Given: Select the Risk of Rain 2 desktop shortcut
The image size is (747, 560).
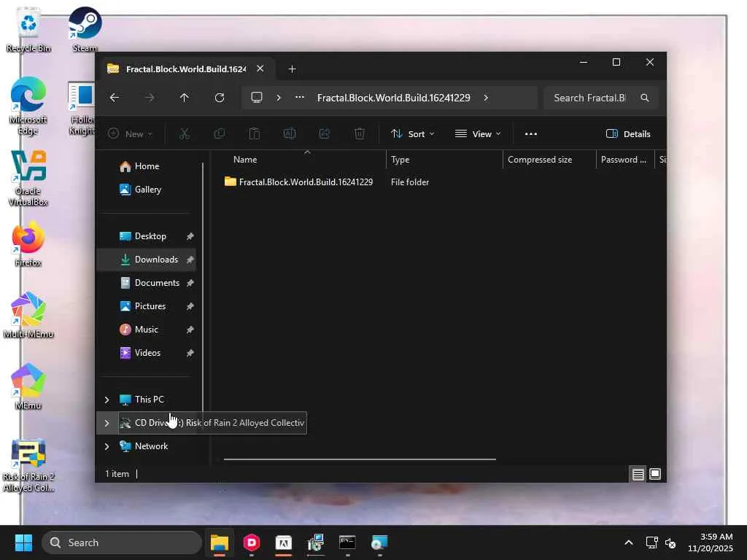Looking at the screenshot, I should 28,466.
